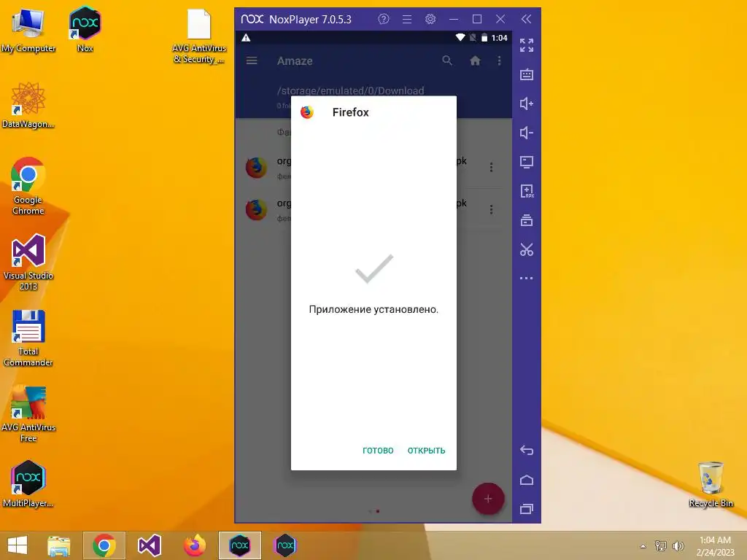Click the Amaze home icon

[475, 61]
